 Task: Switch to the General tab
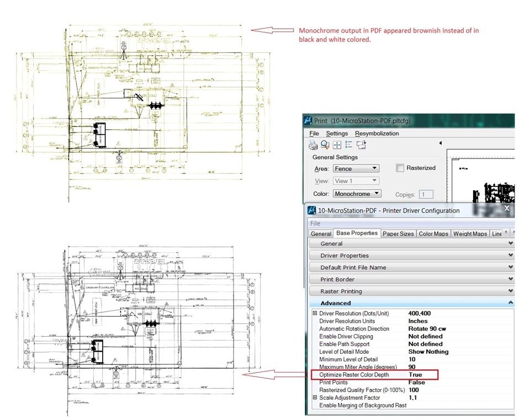tap(321, 233)
